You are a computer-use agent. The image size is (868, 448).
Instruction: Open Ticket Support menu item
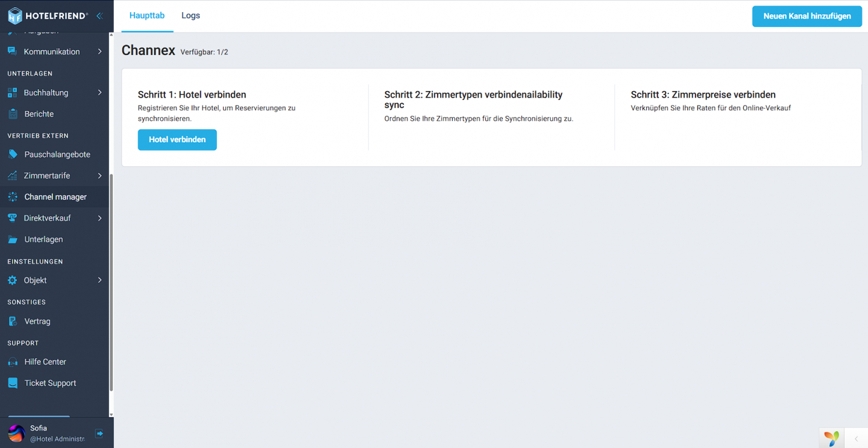coord(54,383)
